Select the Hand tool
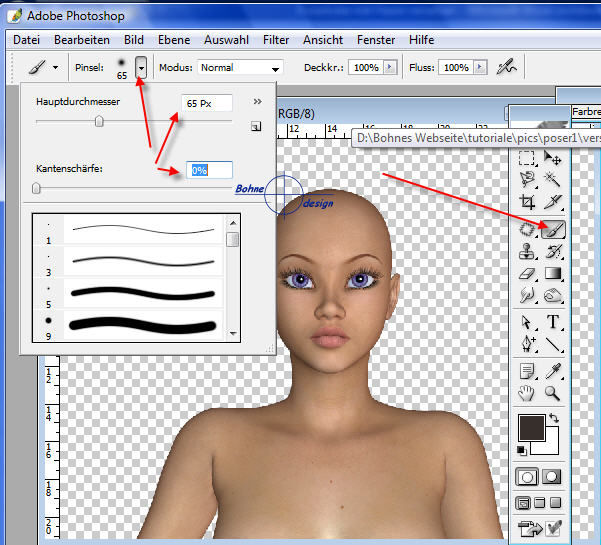The image size is (601, 545). [528, 393]
